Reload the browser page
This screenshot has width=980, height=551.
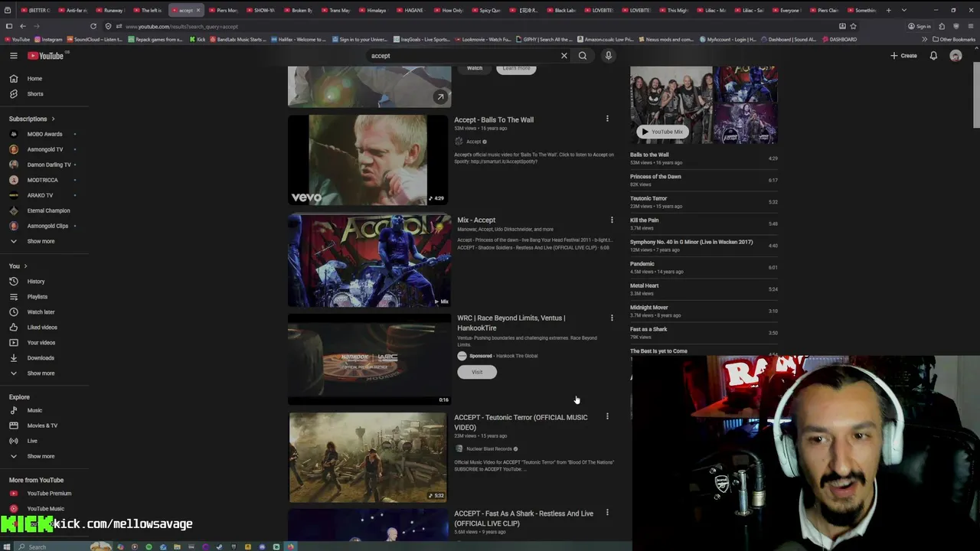[93, 26]
